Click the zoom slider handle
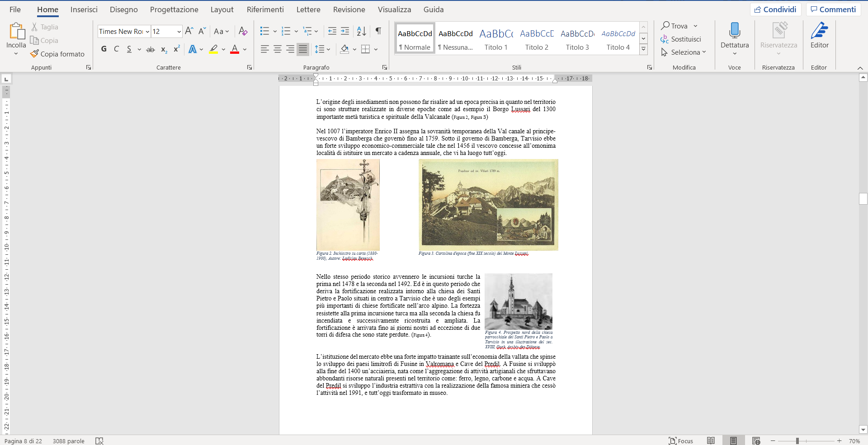 [x=797, y=441]
